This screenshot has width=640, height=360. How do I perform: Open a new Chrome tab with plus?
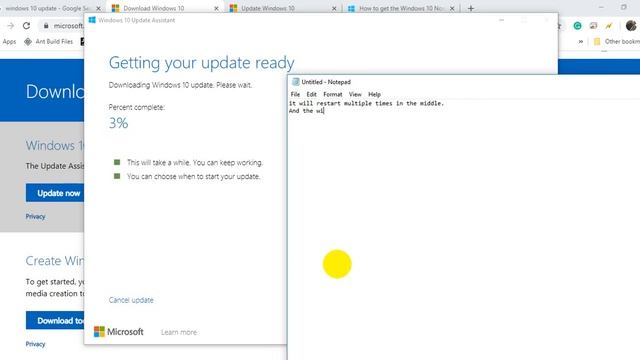[471, 8]
